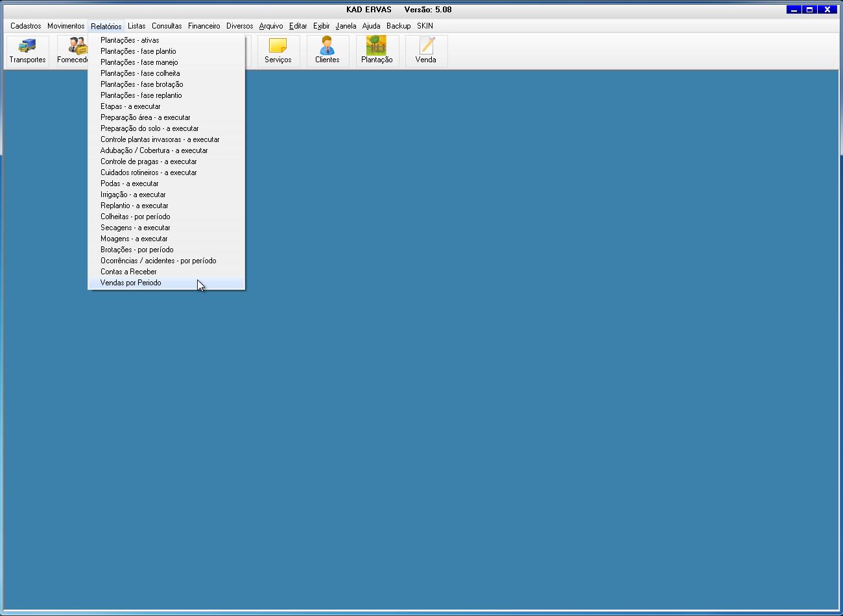Screen dimensions: 843x616
Task: Choose Podas - a executar
Action: pos(167,184)
